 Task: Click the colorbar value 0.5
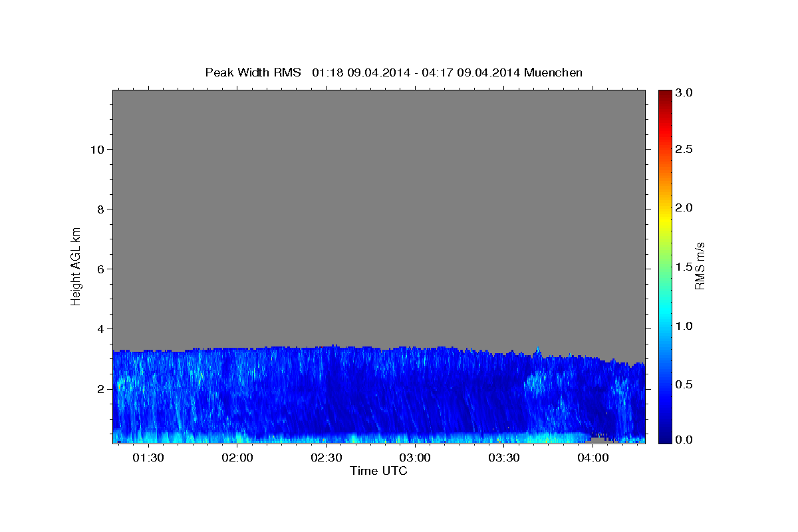(x=684, y=384)
